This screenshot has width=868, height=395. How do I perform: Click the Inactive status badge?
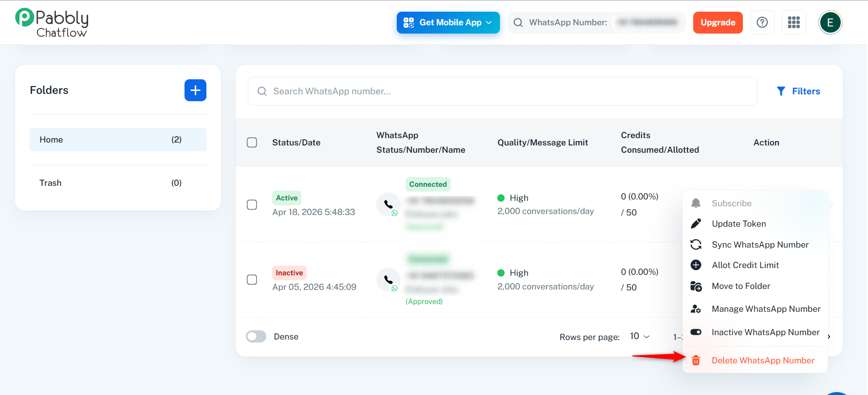tap(289, 273)
